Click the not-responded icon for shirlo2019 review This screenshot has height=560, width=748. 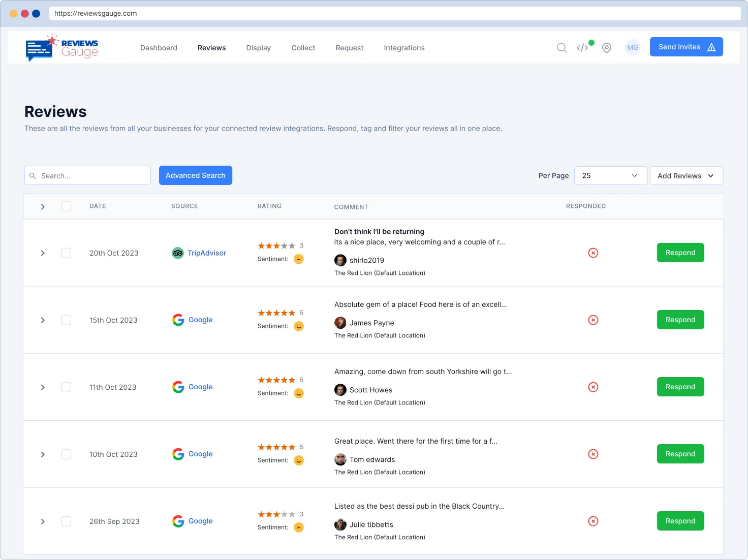pyautogui.click(x=593, y=253)
